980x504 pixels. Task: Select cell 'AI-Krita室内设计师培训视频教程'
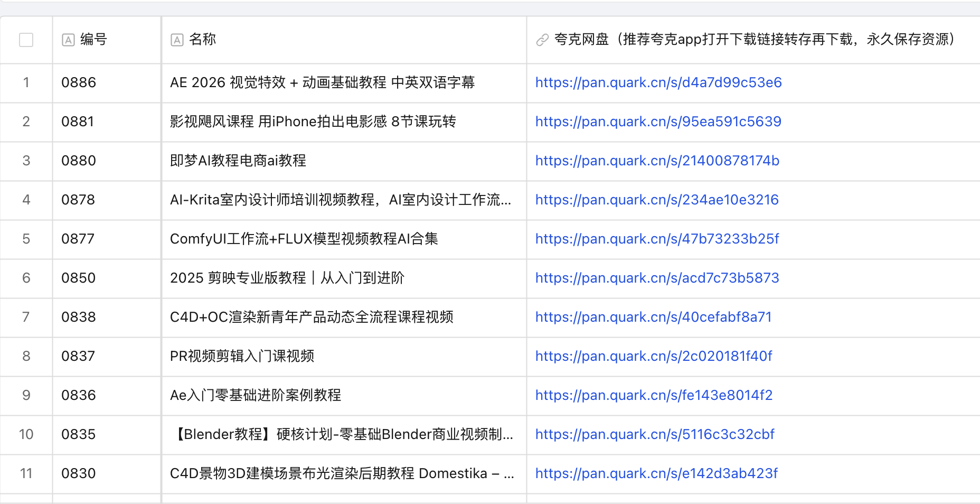click(x=344, y=200)
